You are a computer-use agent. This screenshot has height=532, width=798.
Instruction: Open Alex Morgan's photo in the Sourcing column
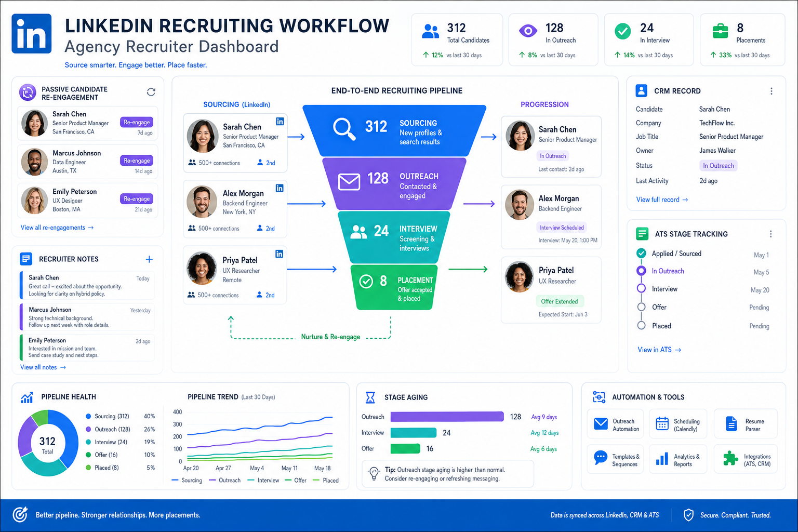coord(202,202)
